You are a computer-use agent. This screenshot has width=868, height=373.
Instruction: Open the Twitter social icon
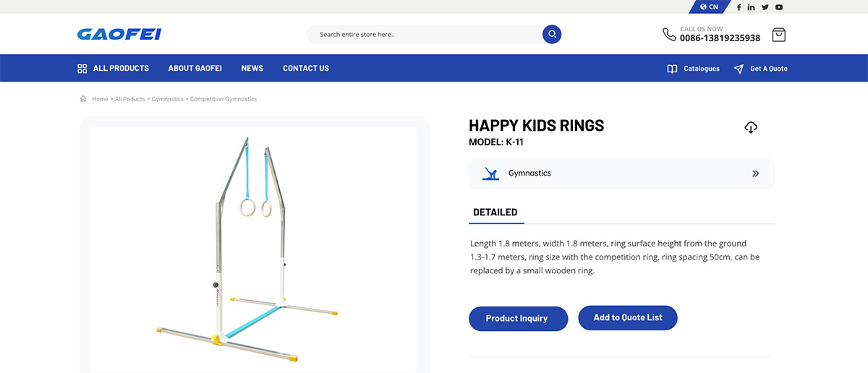[765, 7]
